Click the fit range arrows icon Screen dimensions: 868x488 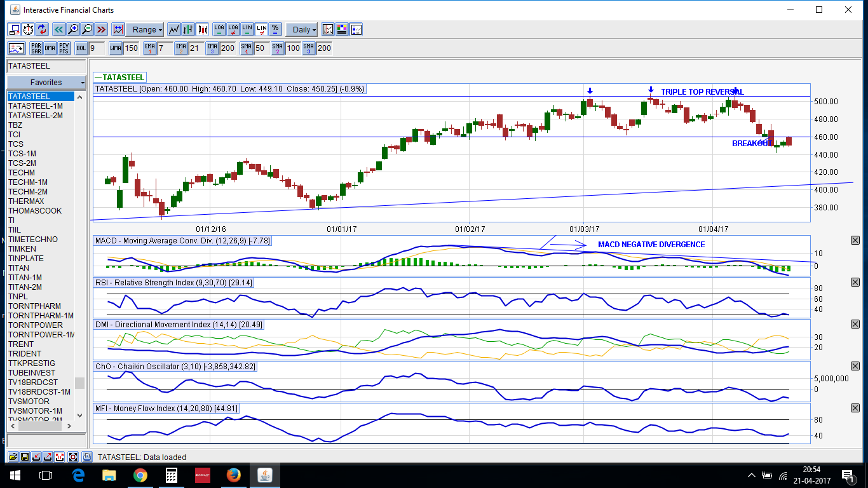pos(118,30)
